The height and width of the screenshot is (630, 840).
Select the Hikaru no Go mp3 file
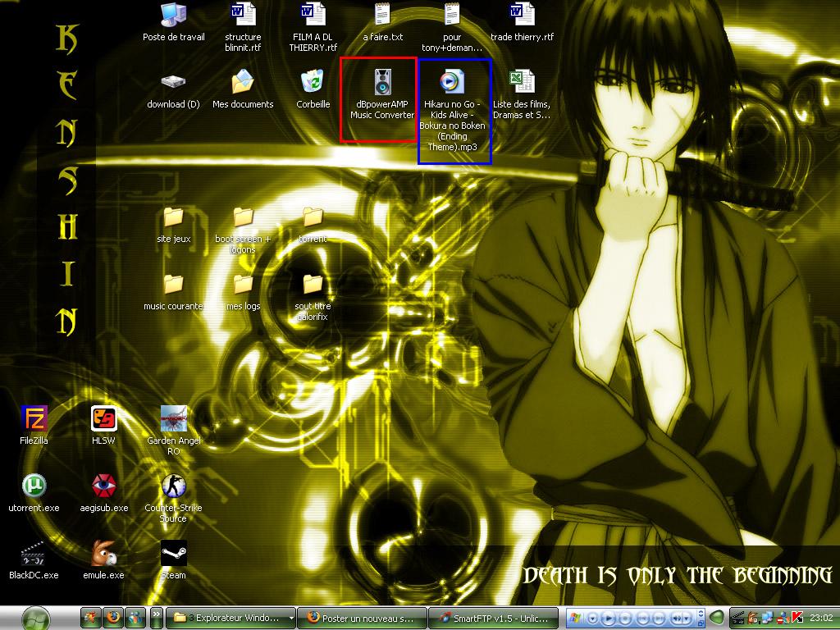452,111
